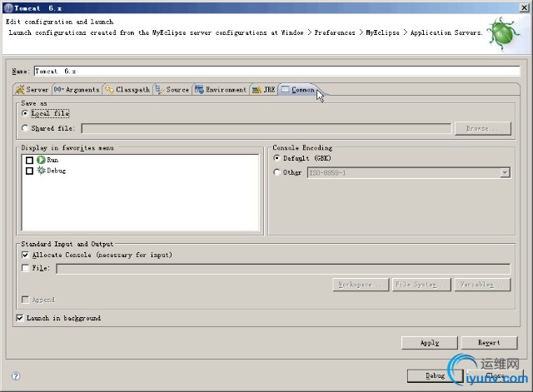Click the Server tab icon
533x392 pixels.
click(20, 89)
